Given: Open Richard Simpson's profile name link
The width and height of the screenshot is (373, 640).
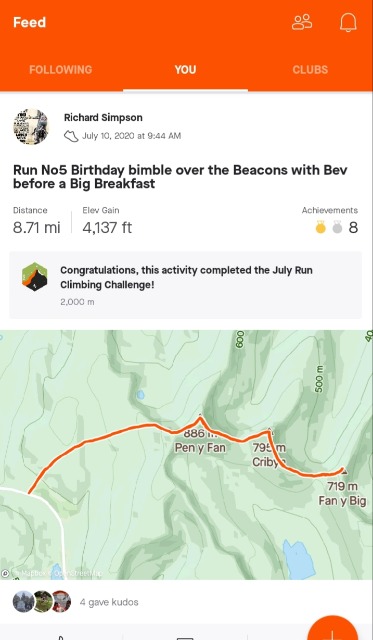Looking at the screenshot, I should pos(103,118).
